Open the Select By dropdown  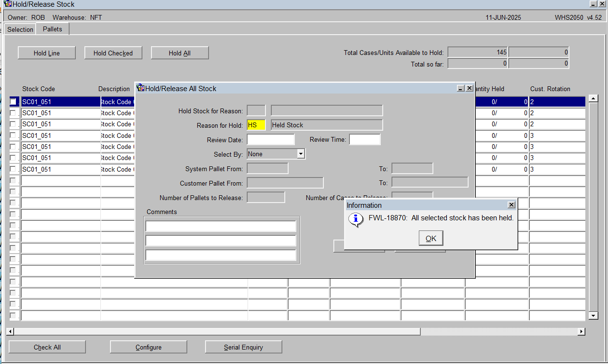point(301,154)
